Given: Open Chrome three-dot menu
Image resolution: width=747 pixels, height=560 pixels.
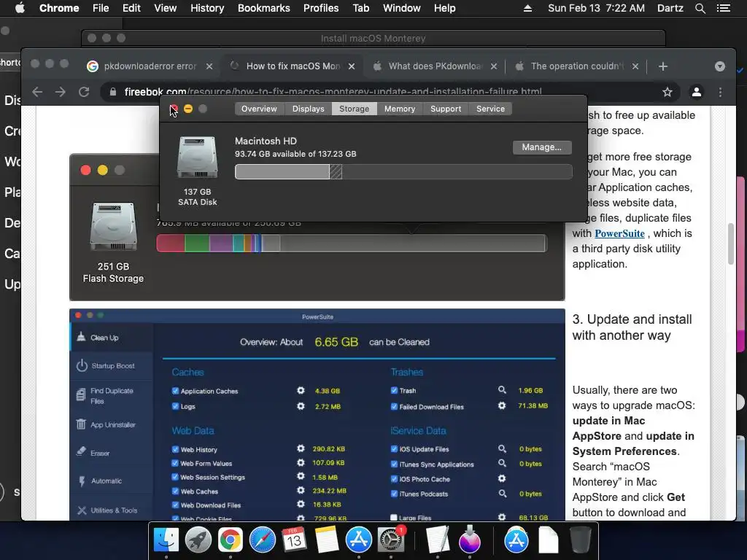Looking at the screenshot, I should [x=720, y=92].
